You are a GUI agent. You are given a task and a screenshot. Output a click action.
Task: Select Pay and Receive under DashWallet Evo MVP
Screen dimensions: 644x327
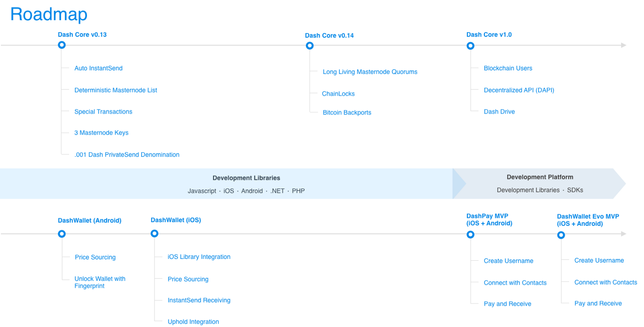[x=598, y=304]
